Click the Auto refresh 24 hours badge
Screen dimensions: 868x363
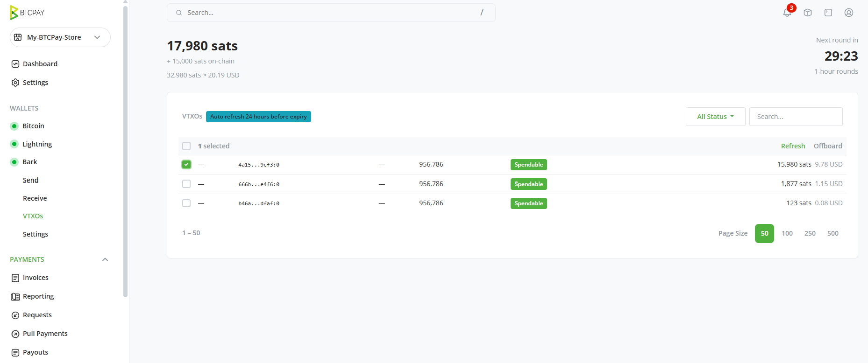(258, 117)
